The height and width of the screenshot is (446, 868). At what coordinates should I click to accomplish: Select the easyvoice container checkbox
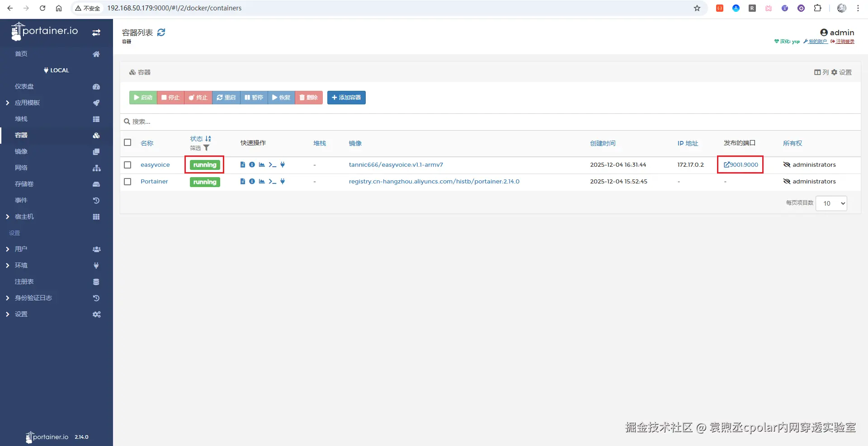click(x=127, y=165)
